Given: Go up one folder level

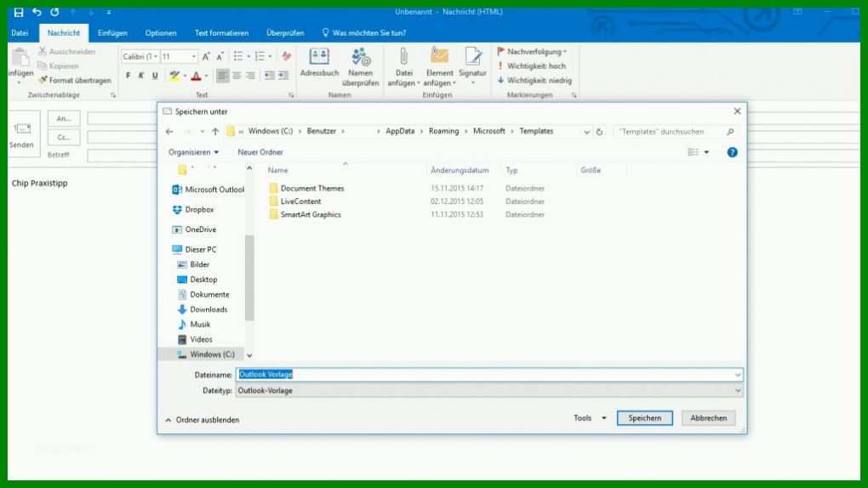Looking at the screenshot, I should point(215,132).
